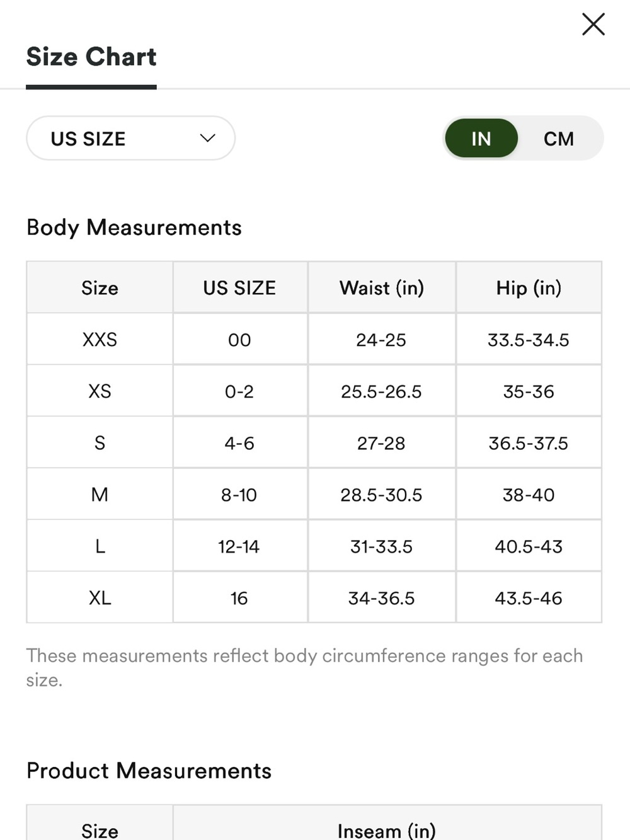Click the Product Measurements heading
Image resolution: width=630 pixels, height=840 pixels.
(149, 771)
